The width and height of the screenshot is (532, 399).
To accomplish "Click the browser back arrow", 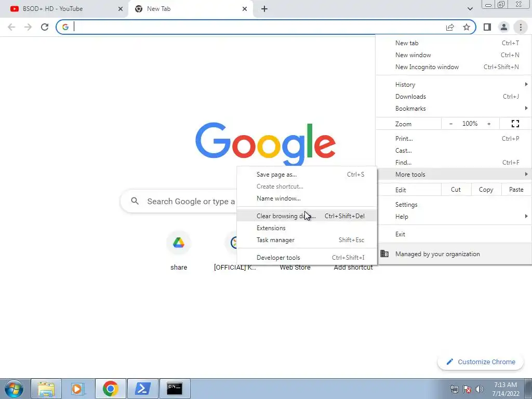I will tap(11, 27).
